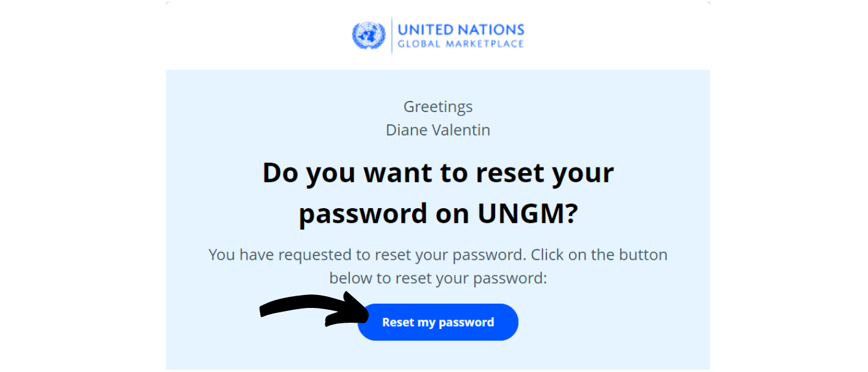
Task: Select the UNITED NATIONS wordmark text
Action: click(461, 29)
